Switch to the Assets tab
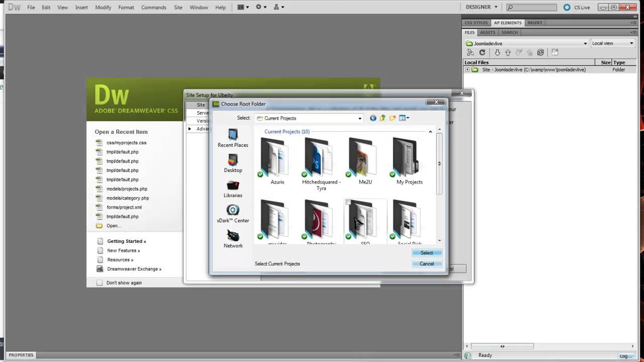 coord(487,32)
